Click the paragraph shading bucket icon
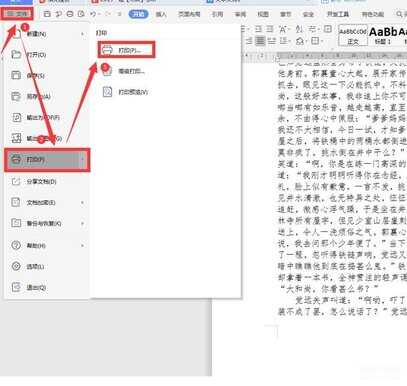 pos(300,41)
